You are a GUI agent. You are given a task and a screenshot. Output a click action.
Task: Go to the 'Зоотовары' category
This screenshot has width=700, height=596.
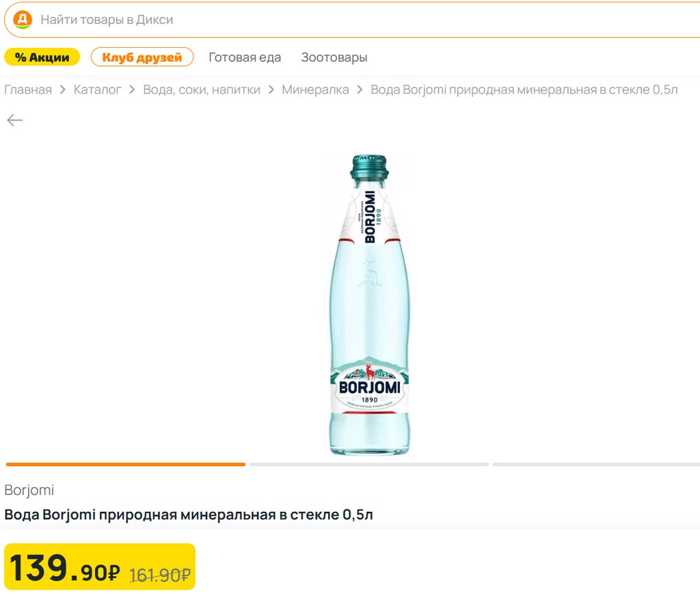[x=334, y=57]
